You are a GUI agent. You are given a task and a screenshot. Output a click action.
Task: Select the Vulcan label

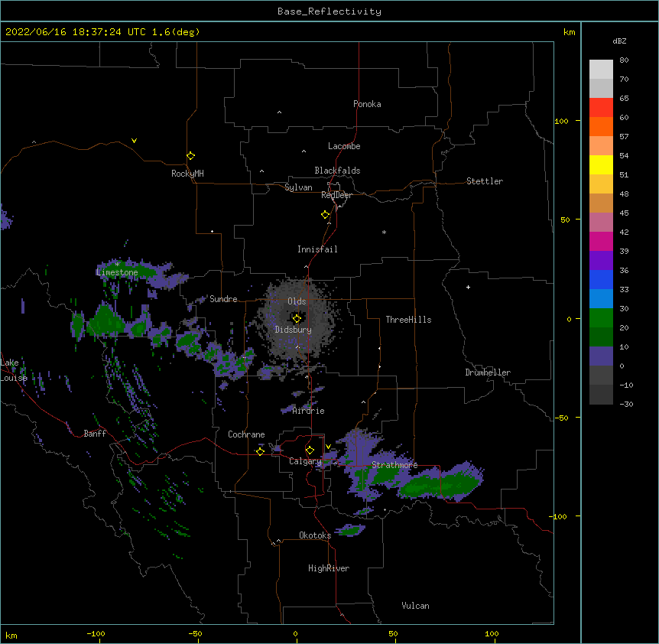point(415,606)
